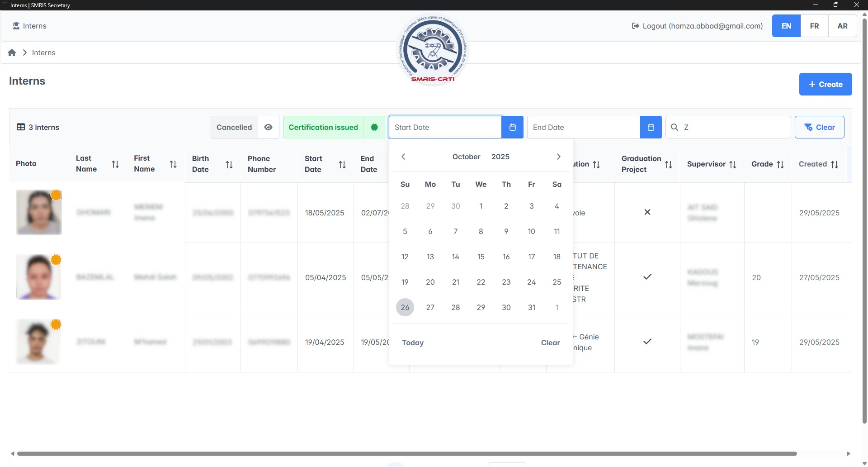The width and height of the screenshot is (868, 467).
Task: Select October 31 in the calendar
Action: click(x=532, y=307)
